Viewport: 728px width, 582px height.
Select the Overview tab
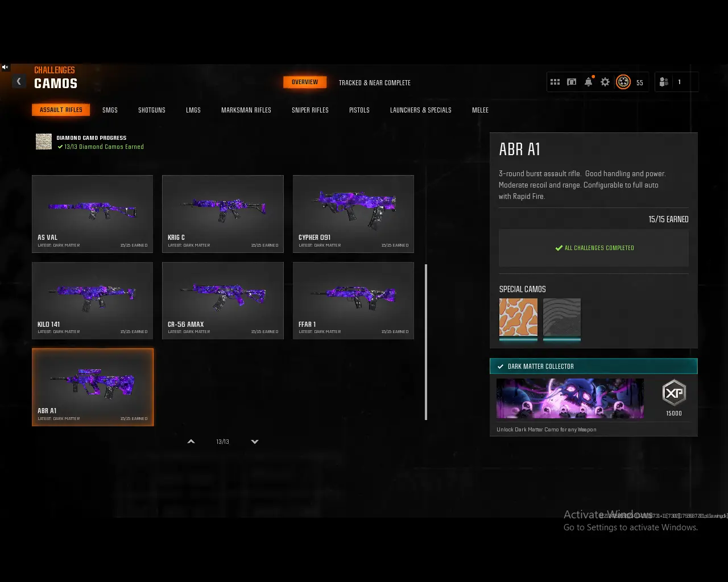(x=305, y=82)
